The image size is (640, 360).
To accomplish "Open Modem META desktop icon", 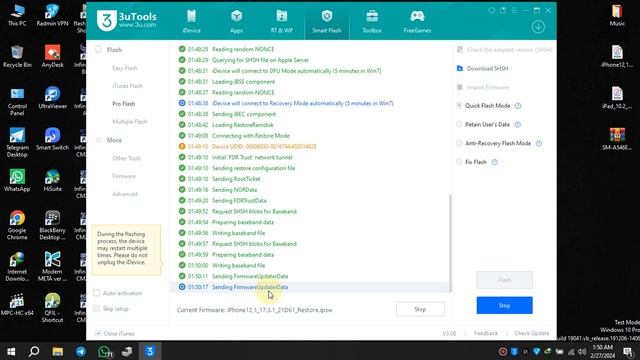I will click(52, 267).
